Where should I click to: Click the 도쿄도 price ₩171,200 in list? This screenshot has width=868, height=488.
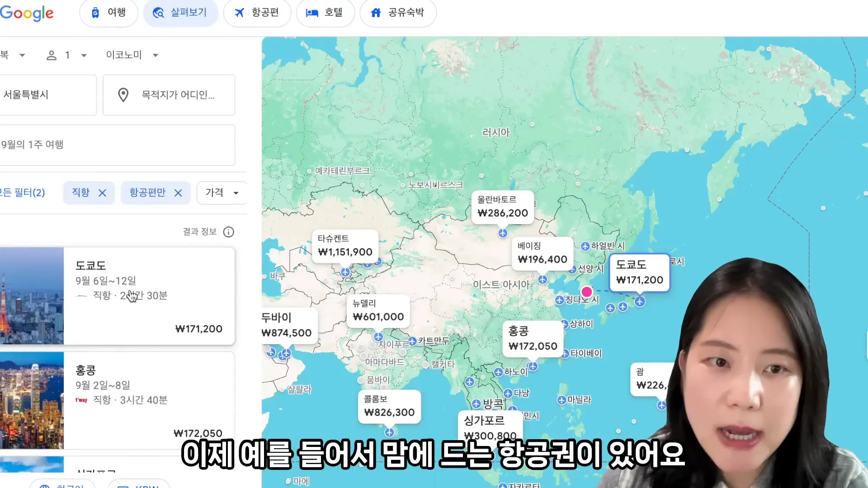pos(199,329)
